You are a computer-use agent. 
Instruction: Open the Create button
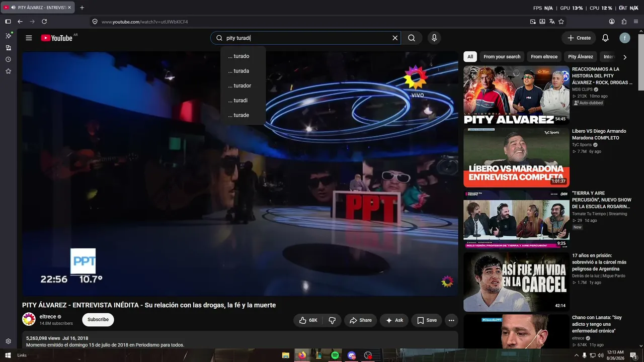tap(579, 38)
